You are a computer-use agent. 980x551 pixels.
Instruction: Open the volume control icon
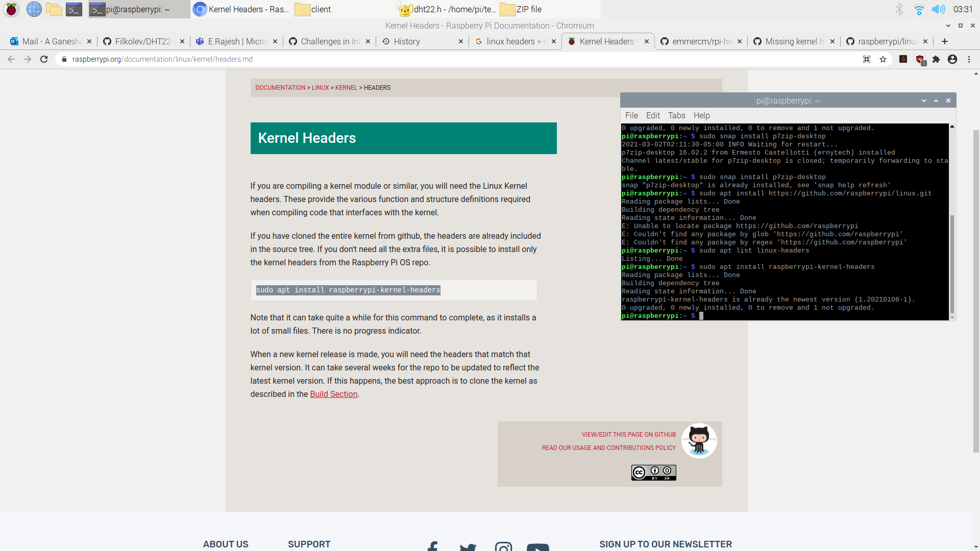tap(938, 9)
